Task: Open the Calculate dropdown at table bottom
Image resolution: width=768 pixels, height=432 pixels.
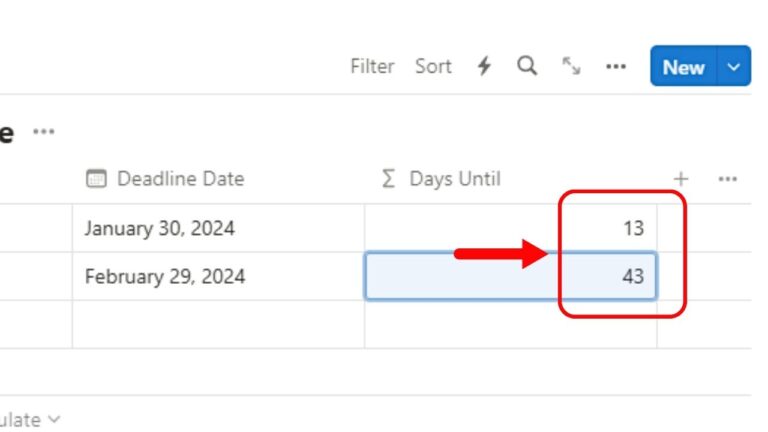Action: tap(29, 420)
